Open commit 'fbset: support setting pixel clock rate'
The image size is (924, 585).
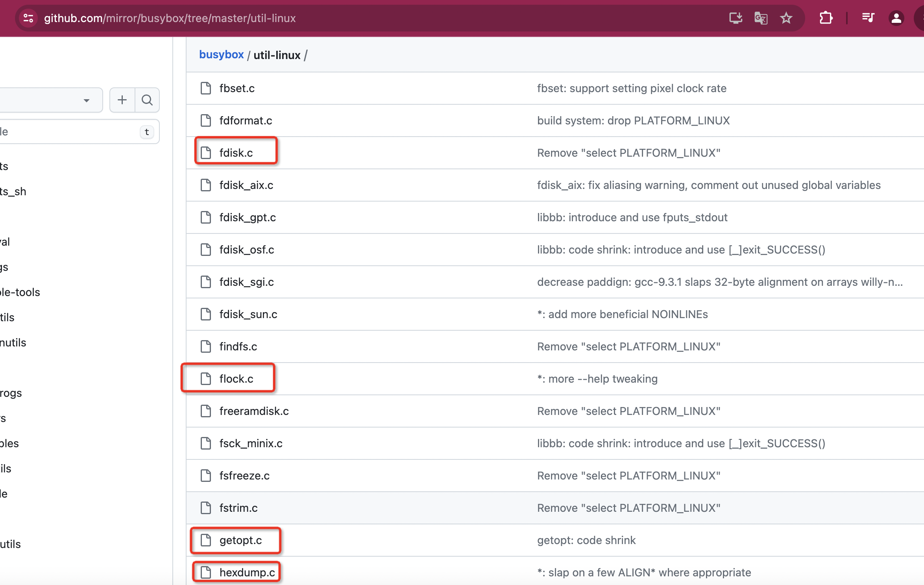(632, 88)
